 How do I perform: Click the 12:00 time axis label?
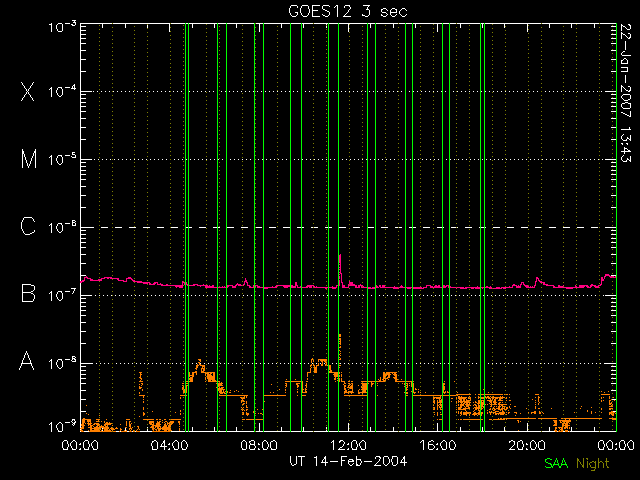pos(348,445)
